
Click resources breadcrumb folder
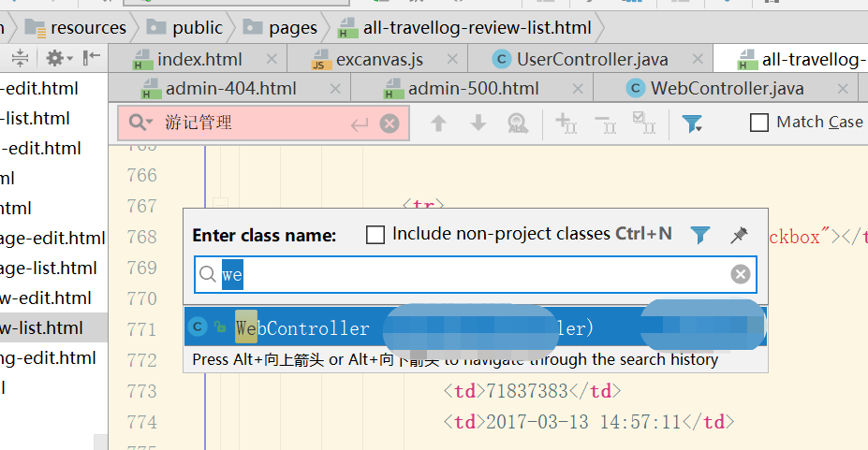click(x=76, y=28)
